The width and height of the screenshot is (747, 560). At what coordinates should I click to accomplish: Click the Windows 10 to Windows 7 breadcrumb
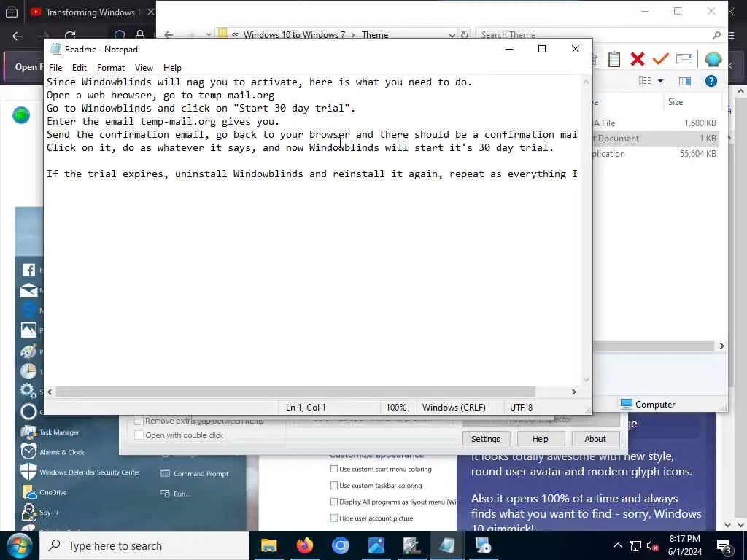pos(294,35)
